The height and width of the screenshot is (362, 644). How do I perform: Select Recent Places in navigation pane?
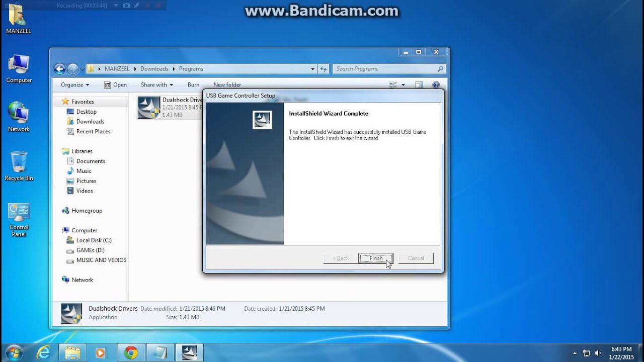(x=93, y=131)
